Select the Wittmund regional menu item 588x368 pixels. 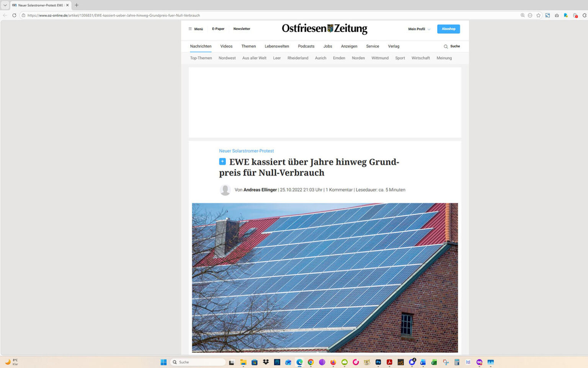click(x=380, y=58)
